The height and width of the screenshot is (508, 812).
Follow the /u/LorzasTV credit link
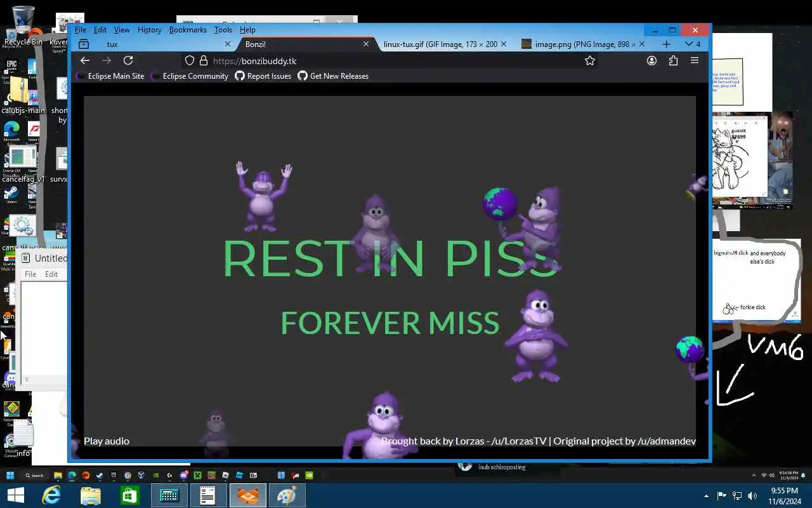519,441
